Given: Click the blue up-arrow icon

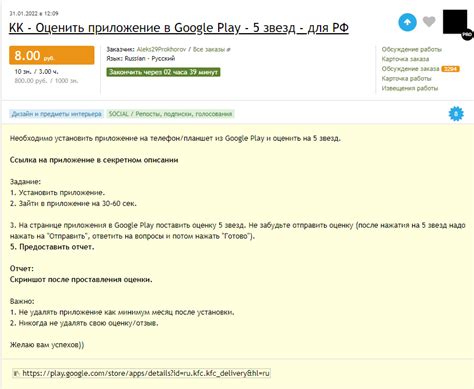Looking at the screenshot, I should click(407, 22).
